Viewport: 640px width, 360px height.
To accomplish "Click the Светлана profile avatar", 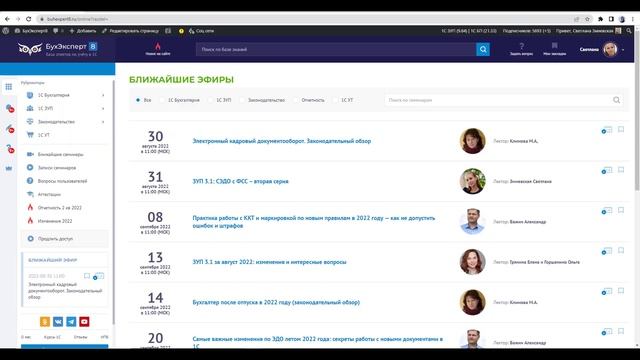I will click(x=610, y=49).
